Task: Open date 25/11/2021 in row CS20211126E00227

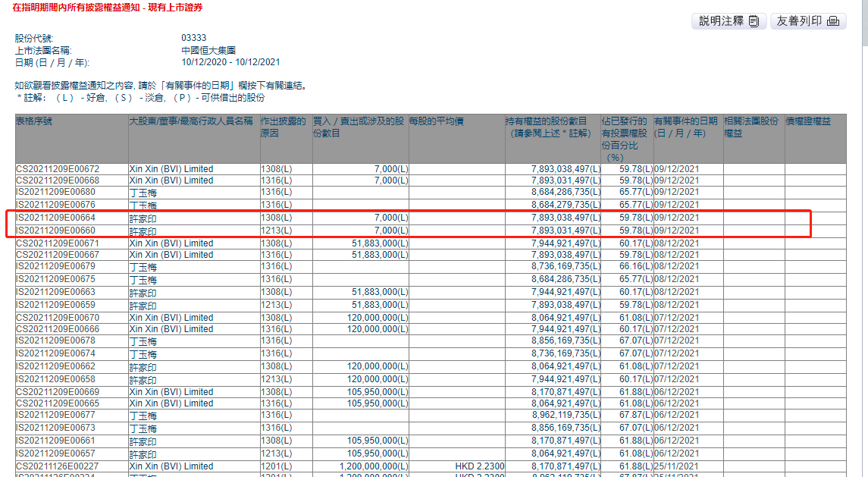Action: [676, 466]
